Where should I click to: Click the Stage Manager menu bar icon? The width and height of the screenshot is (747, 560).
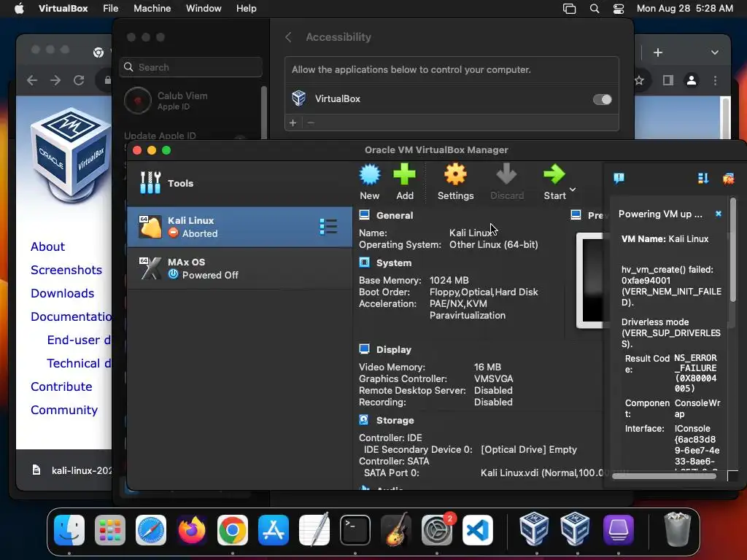569,9
